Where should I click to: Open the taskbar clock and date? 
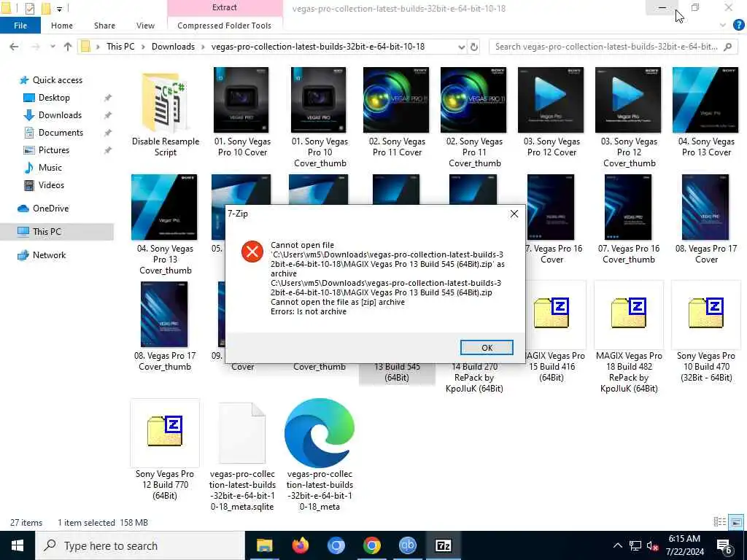684,545
